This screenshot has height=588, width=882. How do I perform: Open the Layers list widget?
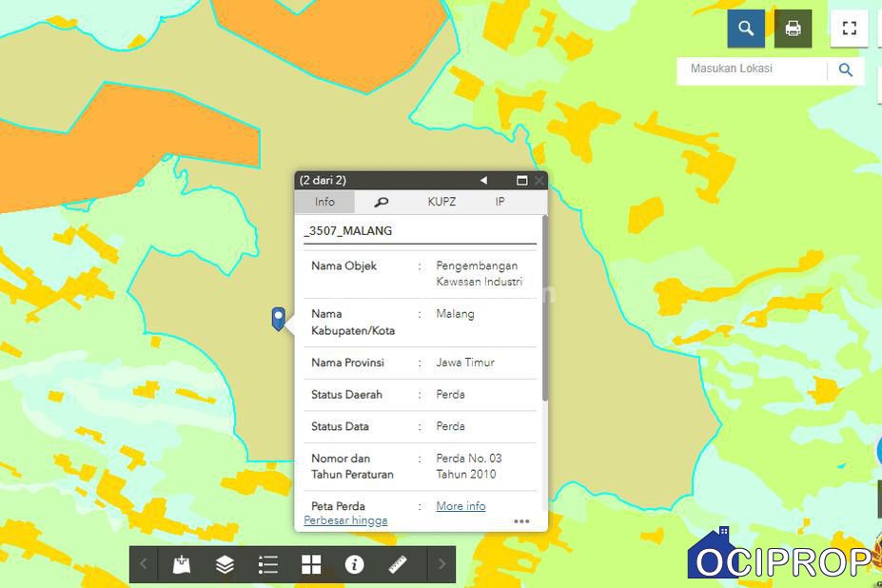pos(225,564)
